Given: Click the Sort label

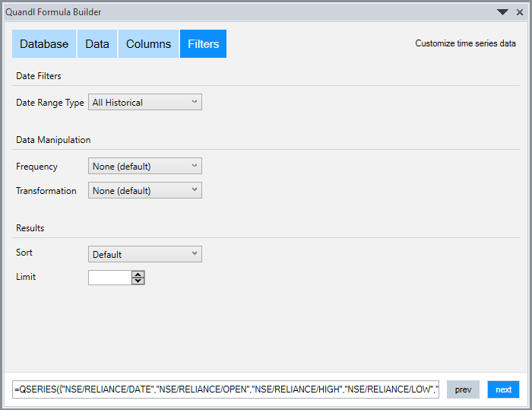Looking at the screenshot, I should (24, 253).
